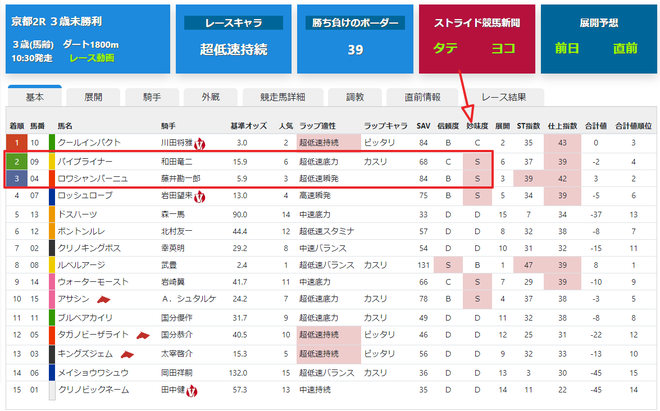Click the 合計値順位 column header
Image resolution: width=660 pixels, height=411 pixels.
pos(633,126)
